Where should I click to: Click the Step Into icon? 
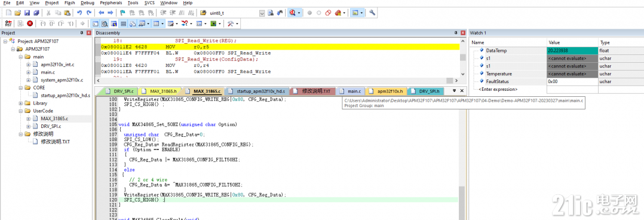pos(42,24)
